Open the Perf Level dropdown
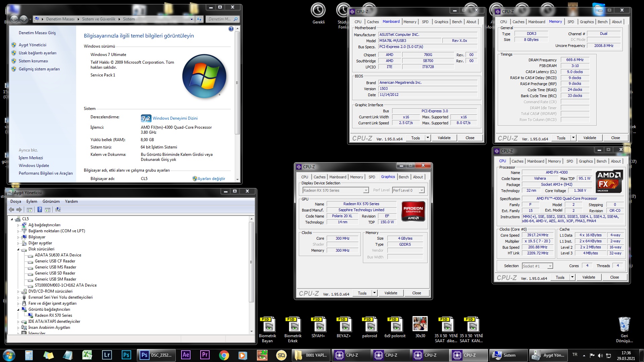 click(422, 190)
